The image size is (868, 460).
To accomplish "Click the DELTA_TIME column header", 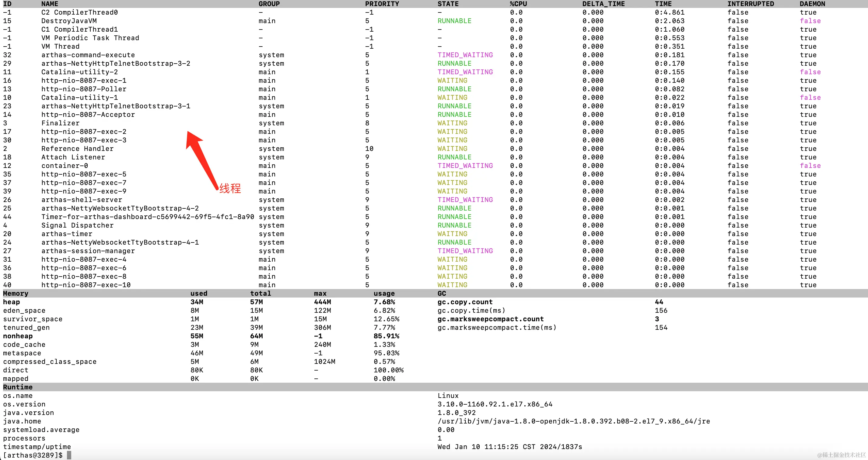I will [604, 4].
